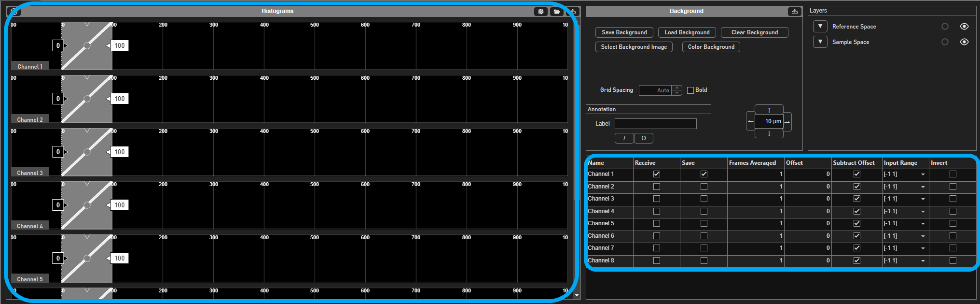Enable Receive for Channel 2

click(x=656, y=187)
